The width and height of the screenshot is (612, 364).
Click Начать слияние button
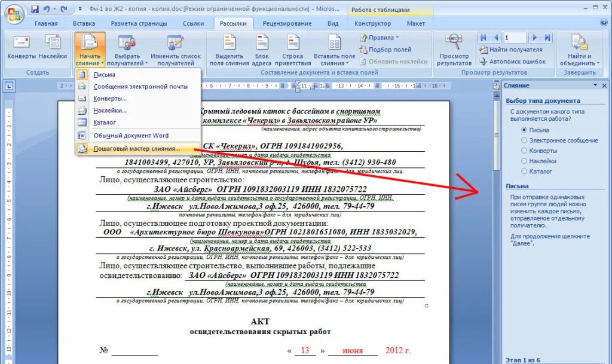point(90,50)
